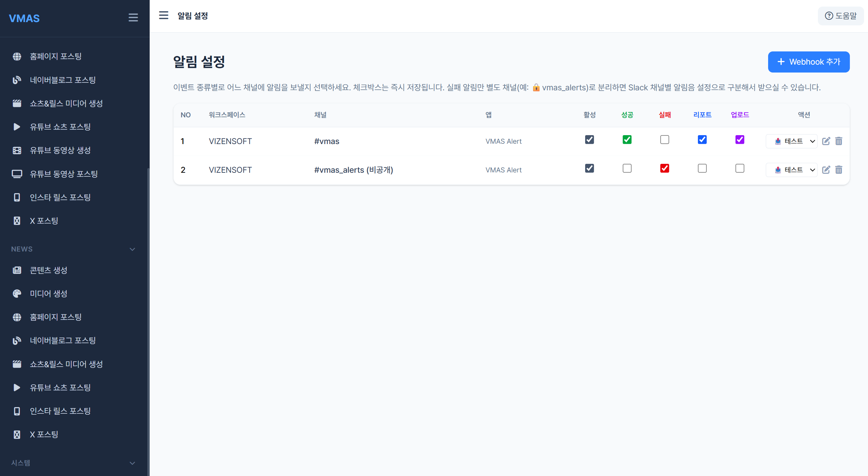Go to 네이버블로그 포스팅 at top of sidebar
This screenshot has width=868, height=476.
coord(63,80)
